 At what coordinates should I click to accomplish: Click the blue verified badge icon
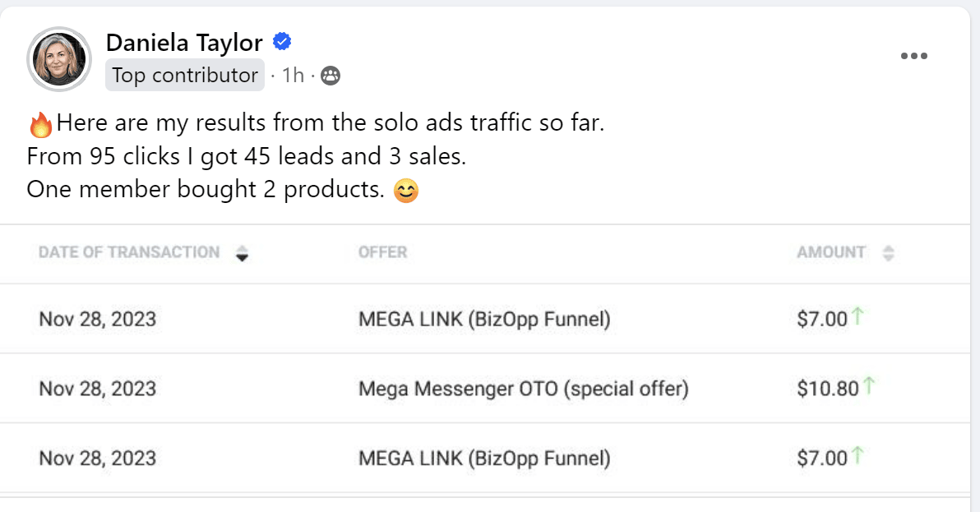(282, 42)
